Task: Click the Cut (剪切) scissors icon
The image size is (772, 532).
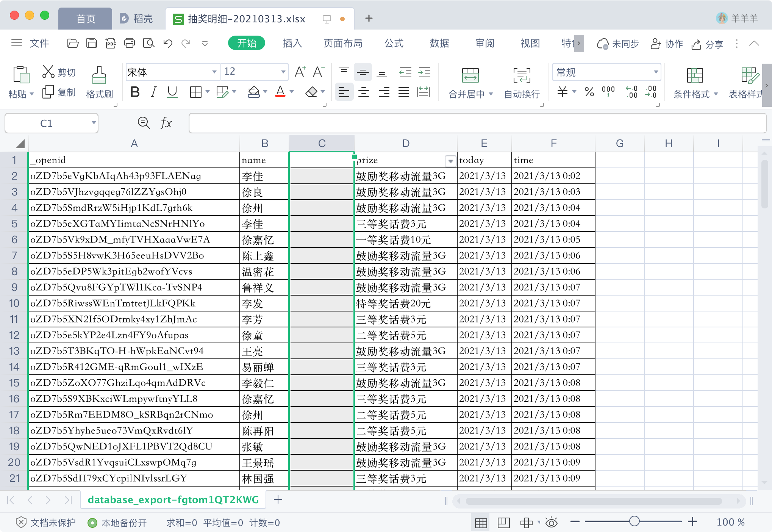Action: (x=48, y=72)
